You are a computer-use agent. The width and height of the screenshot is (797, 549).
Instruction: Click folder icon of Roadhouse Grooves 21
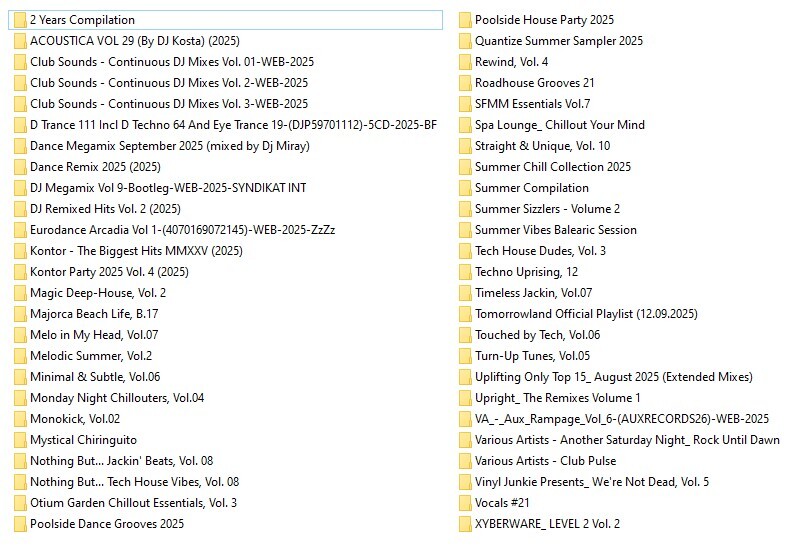click(465, 83)
